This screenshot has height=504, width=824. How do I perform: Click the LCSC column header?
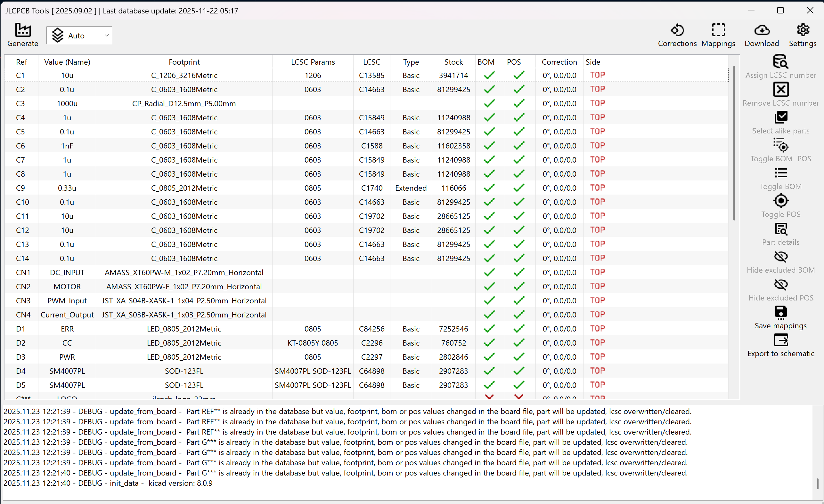(x=371, y=62)
